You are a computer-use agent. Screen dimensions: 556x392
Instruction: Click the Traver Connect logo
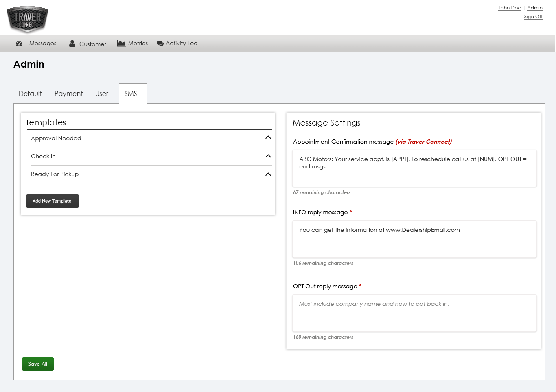click(28, 19)
